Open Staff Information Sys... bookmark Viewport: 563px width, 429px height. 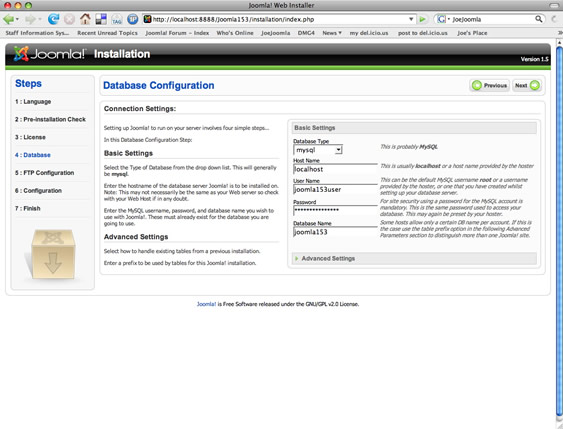[x=37, y=33]
